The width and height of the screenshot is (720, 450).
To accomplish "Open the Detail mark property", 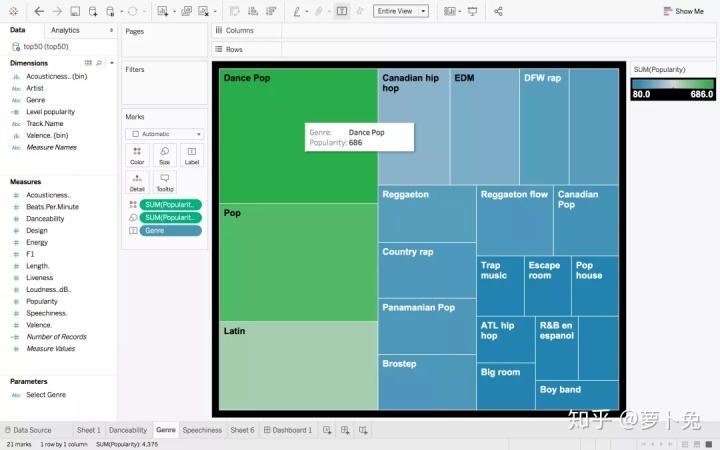I will [137, 182].
